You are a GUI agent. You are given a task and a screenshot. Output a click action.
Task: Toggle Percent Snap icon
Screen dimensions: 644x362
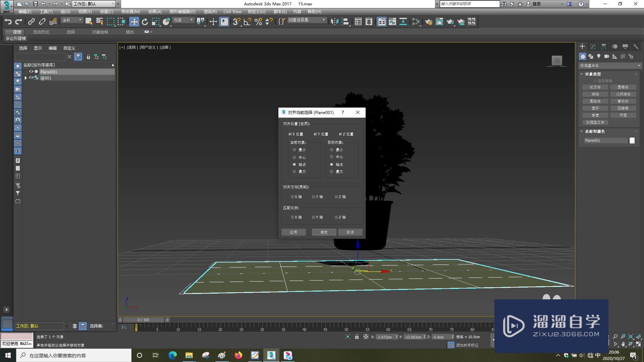[258, 22]
